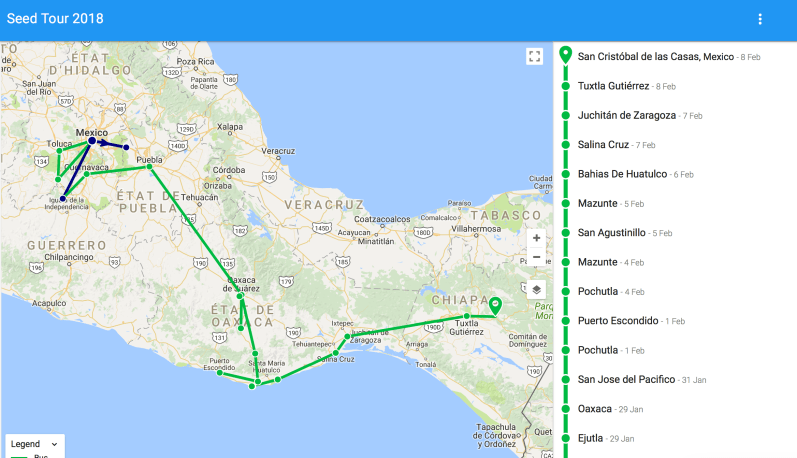
Task: Open the map layers selector
Action: (536, 289)
